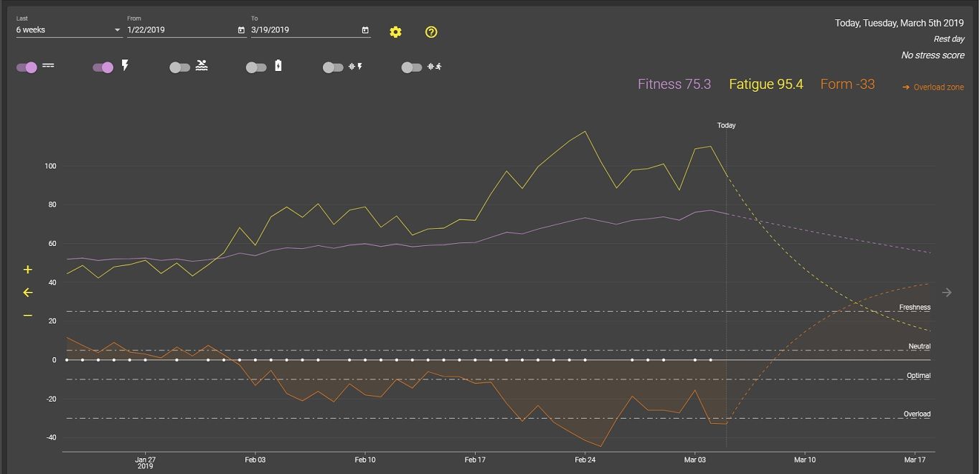Click the yellow plus zoom-in icon
The width and height of the screenshot is (980, 474).
point(28,270)
